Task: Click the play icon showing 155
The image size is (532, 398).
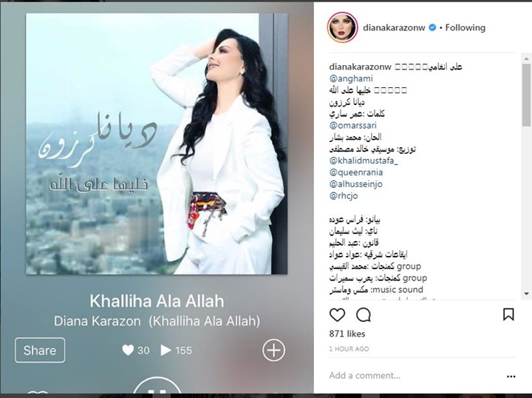Action: tap(166, 350)
